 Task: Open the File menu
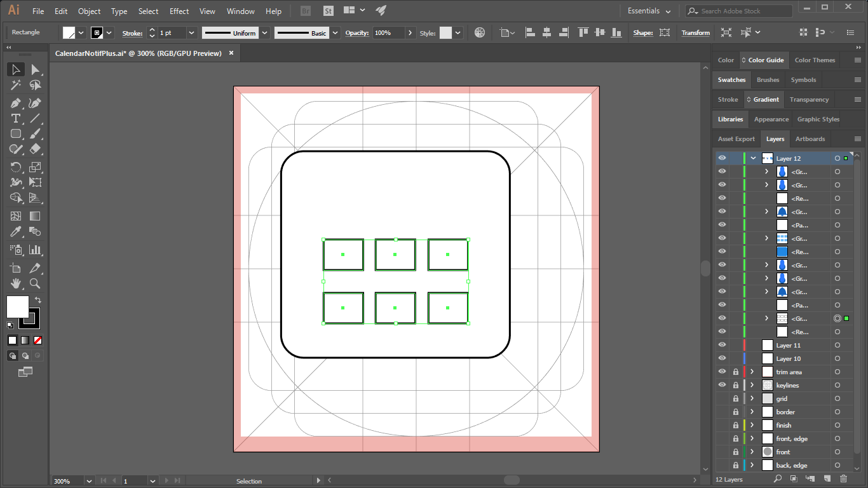coord(38,11)
